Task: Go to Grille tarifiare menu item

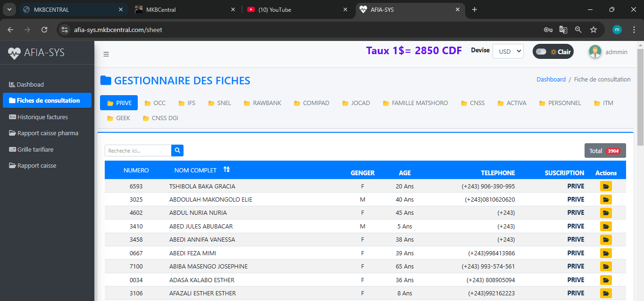Action: pos(35,149)
